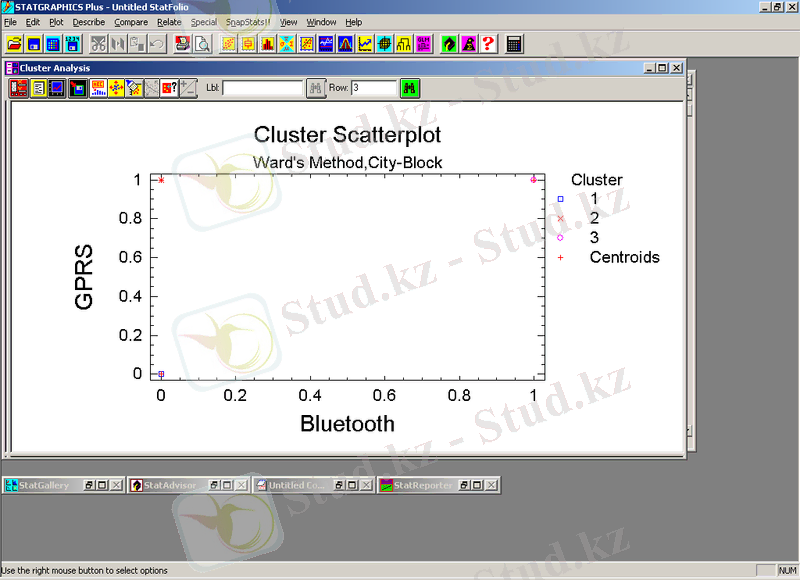
Task: Click the Print Preview magnifier icon
Action: point(202,44)
